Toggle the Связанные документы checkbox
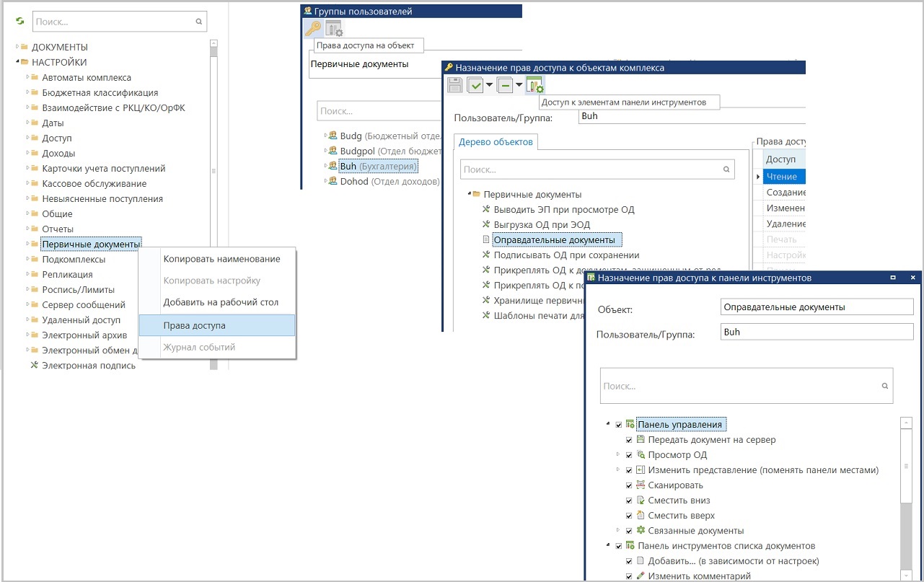 (629, 531)
